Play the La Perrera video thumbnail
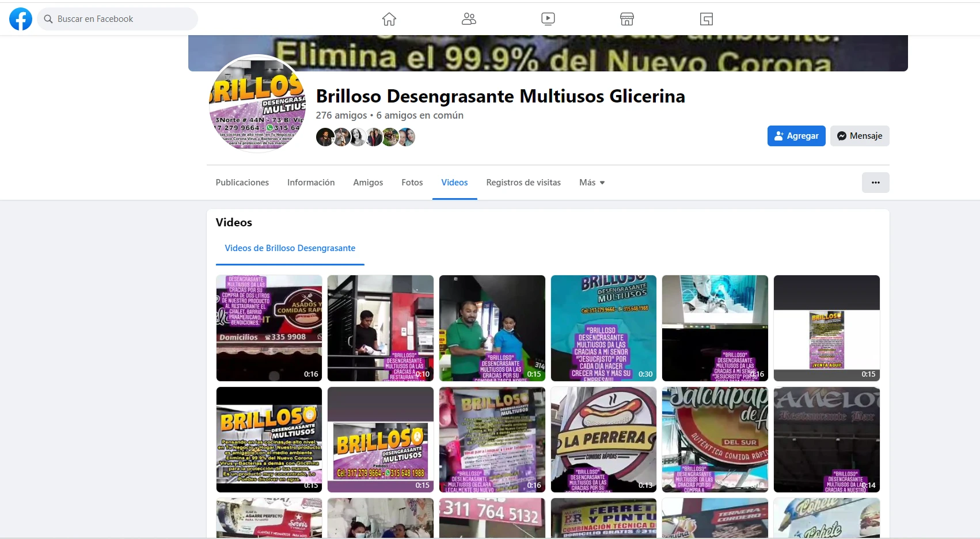 pos(603,439)
